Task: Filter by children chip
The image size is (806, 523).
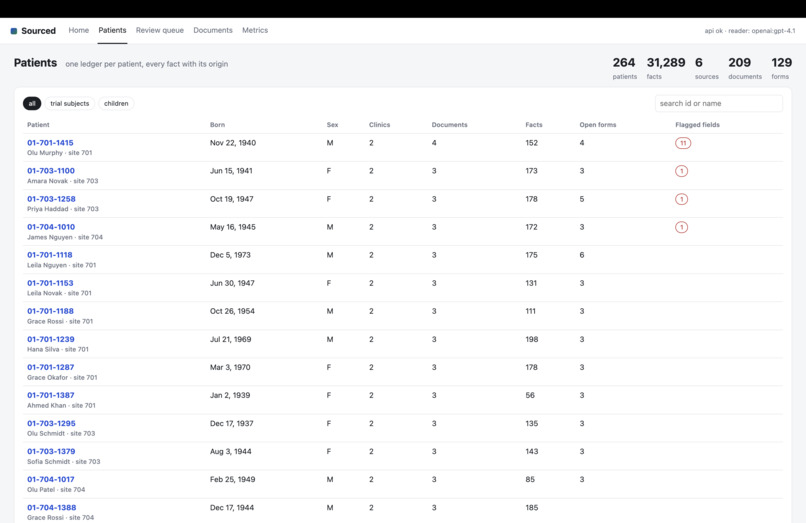Action: pos(116,103)
